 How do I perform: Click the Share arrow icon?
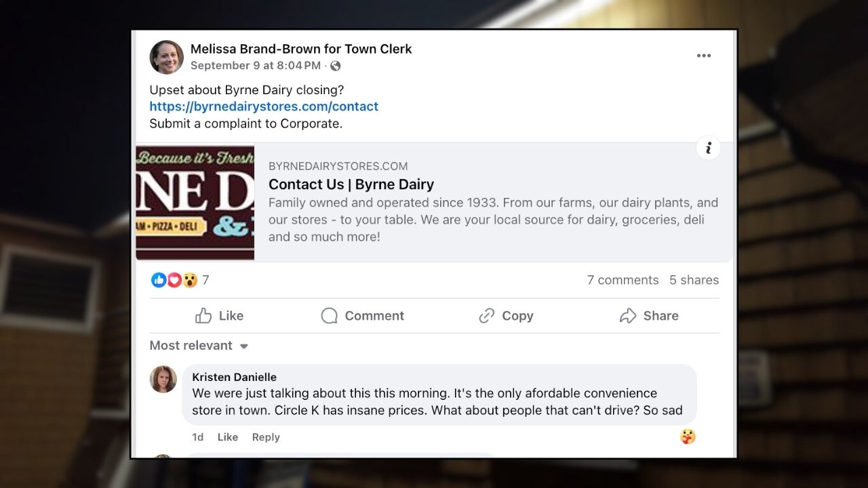coord(628,316)
